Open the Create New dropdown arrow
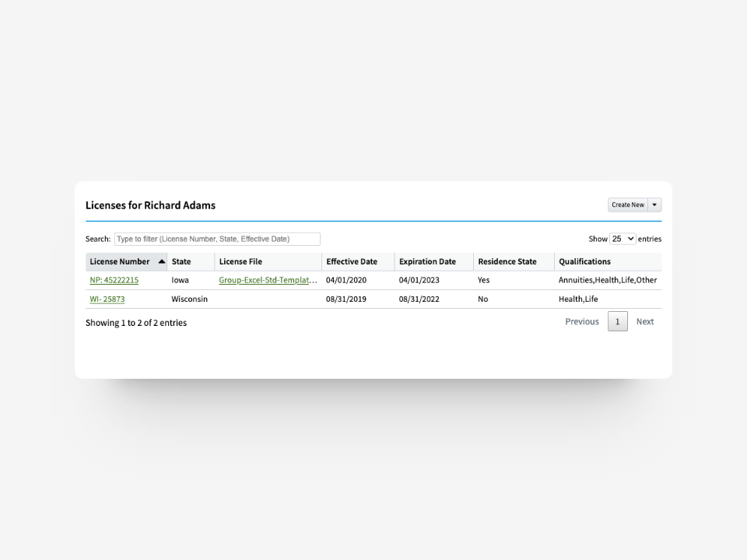The width and height of the screenshot is (747, 560). [x=654, y=205]
